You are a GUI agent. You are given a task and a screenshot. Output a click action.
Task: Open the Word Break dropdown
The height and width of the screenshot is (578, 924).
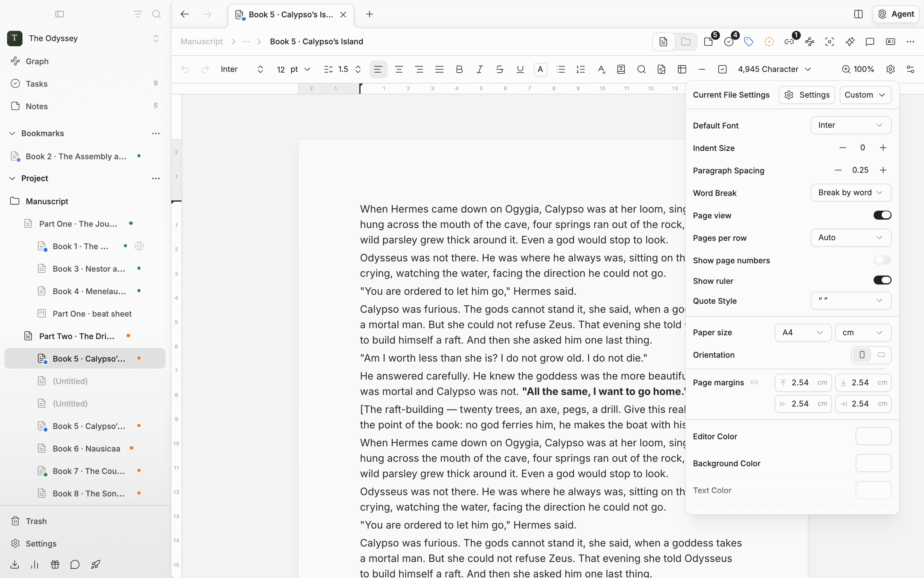click(851, 193)
